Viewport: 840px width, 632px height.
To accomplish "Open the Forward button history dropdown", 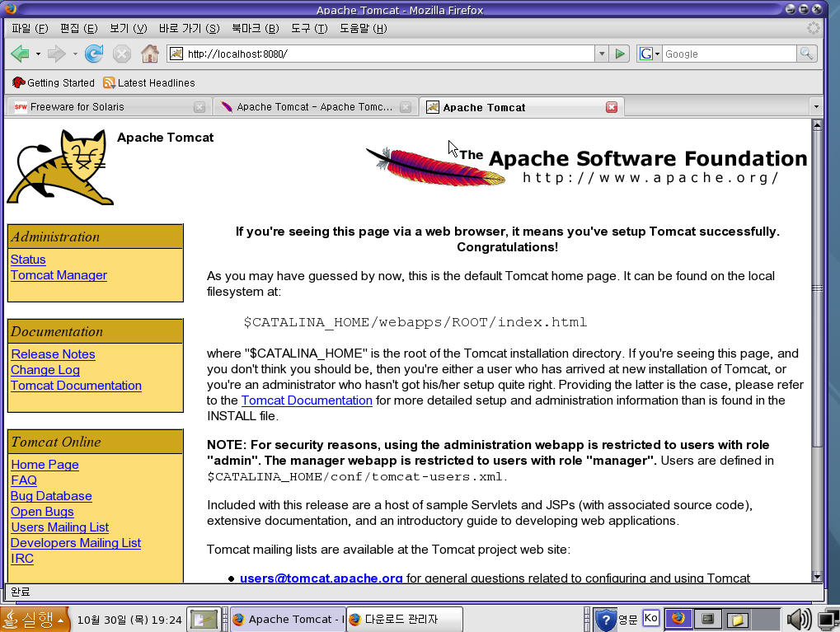I will point(74,54).
